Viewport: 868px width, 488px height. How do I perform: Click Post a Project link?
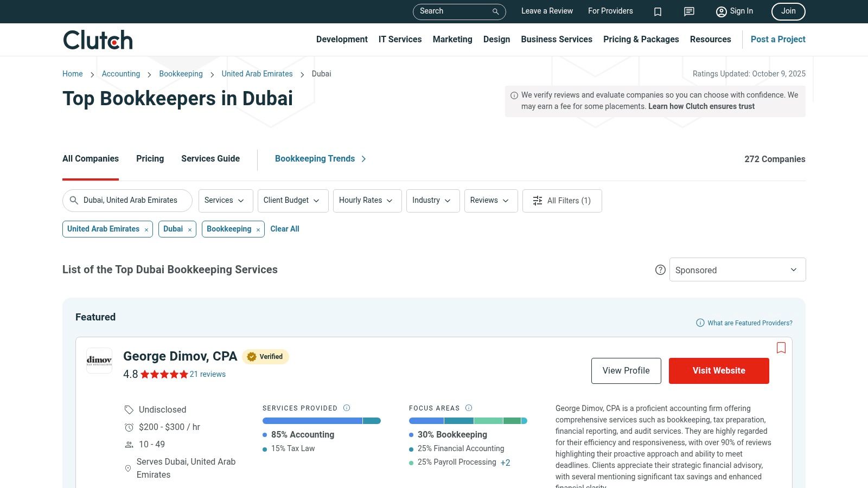click(x=778, y=39)
